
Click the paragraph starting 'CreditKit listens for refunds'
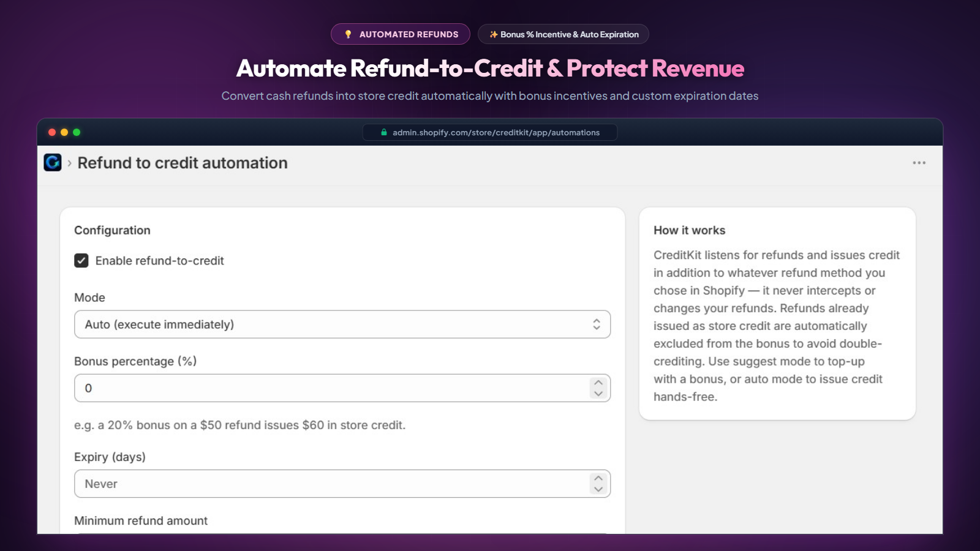pyautogui.click(x=777, y=326)
